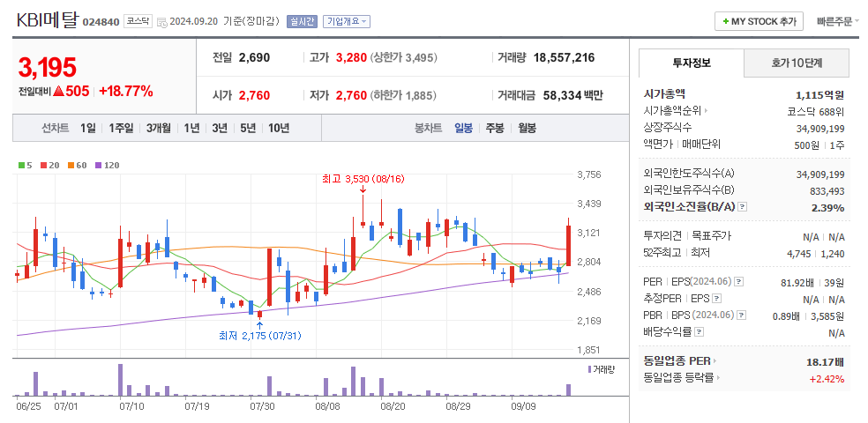This screenshot has height=423, width=868.
Task: Select the 일봉 candle chart
Action: pyautogui.click(x=464, y=129)
